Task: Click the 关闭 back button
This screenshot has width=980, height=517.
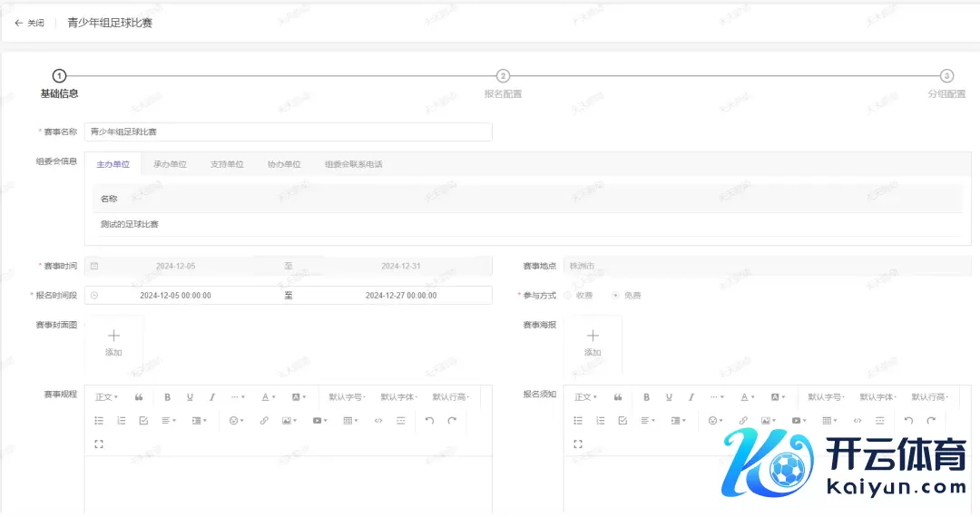Action: (29, 23)
